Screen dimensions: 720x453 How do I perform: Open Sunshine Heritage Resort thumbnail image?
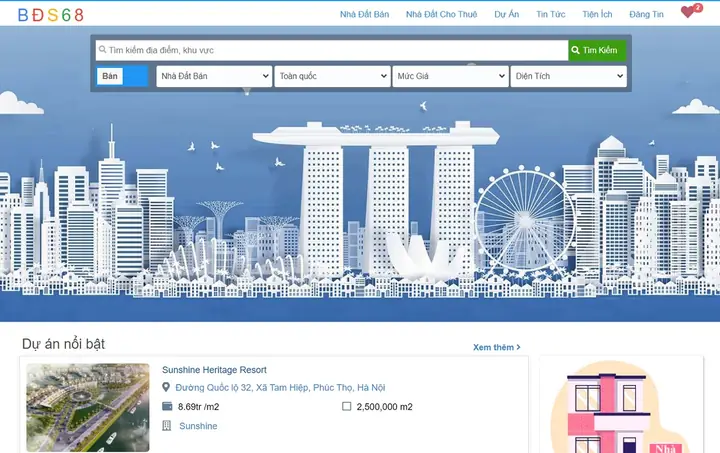pos(88,408)
